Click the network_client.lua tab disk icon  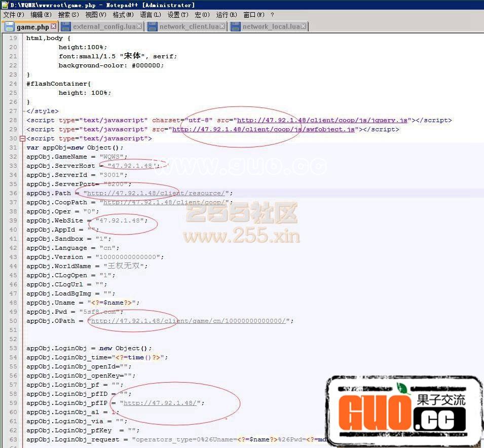(152, 27)
